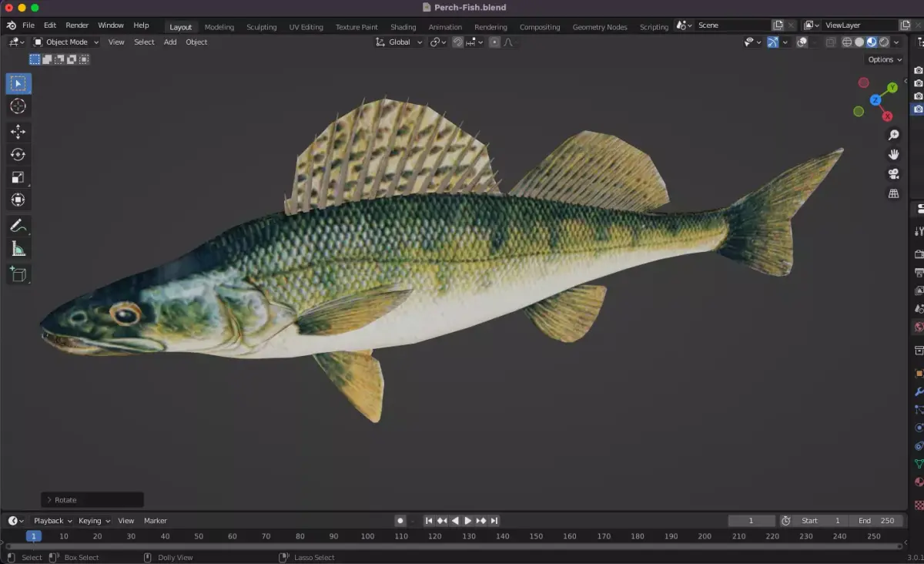Switch to the Shading workspace tab

pyautogui.click(x=403, y=27)
